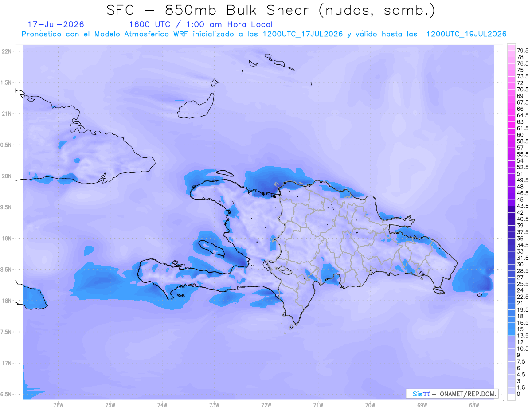This screenshot has width=532, height=411.
Task: Click the '17N' latitude label
Action: pyautogui.click(x=7, y=363)
